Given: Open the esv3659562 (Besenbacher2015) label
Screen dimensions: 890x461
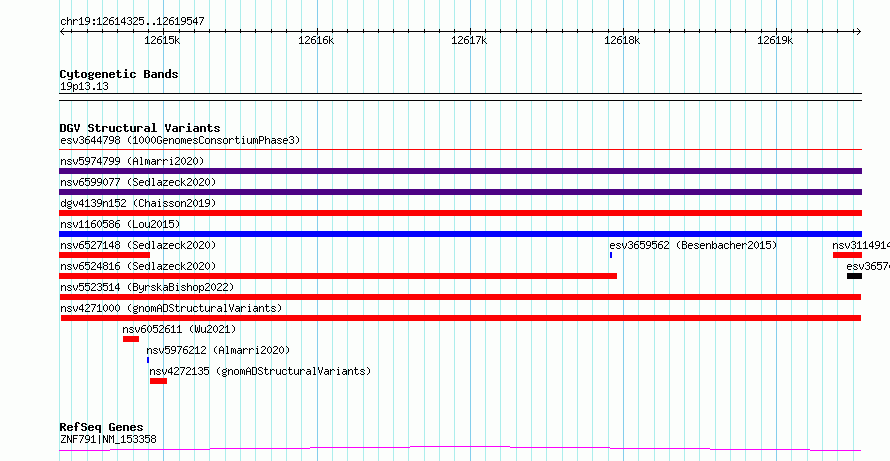Looking at the screenshot, I should pyautogui.click(x=693, y=245).
